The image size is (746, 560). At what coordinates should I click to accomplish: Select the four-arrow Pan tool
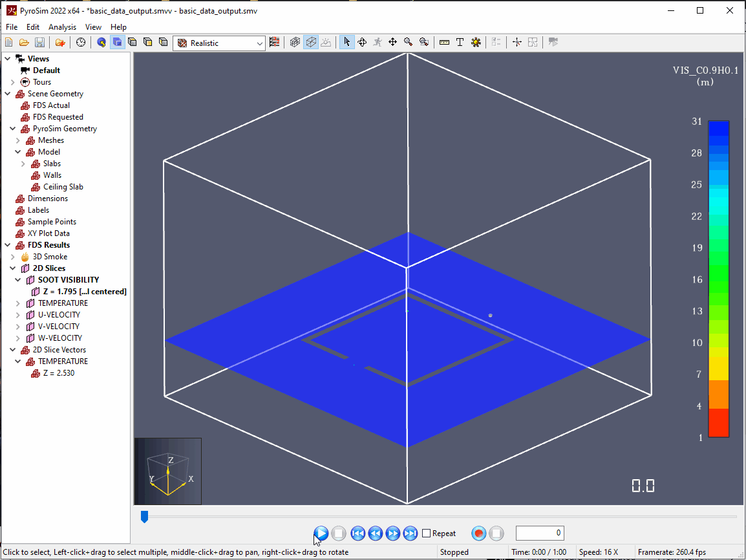pyautogui.click(x=392, y=42)
